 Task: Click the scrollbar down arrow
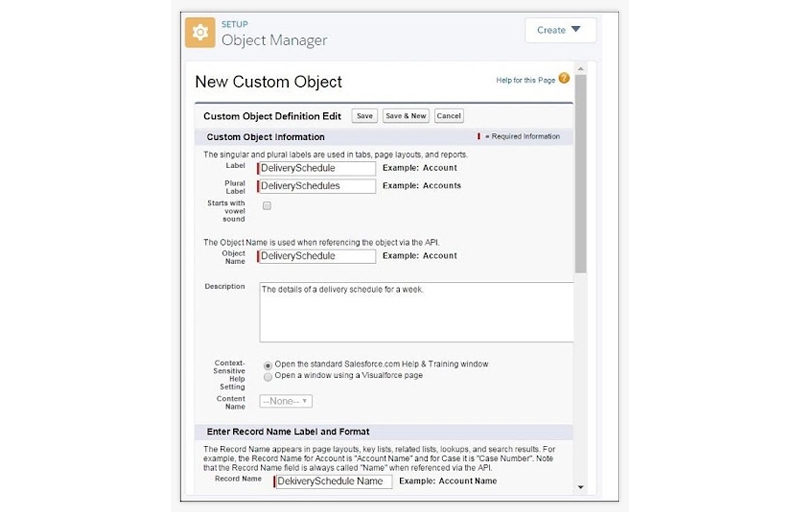pyautogui.click(x=581, y=487)
